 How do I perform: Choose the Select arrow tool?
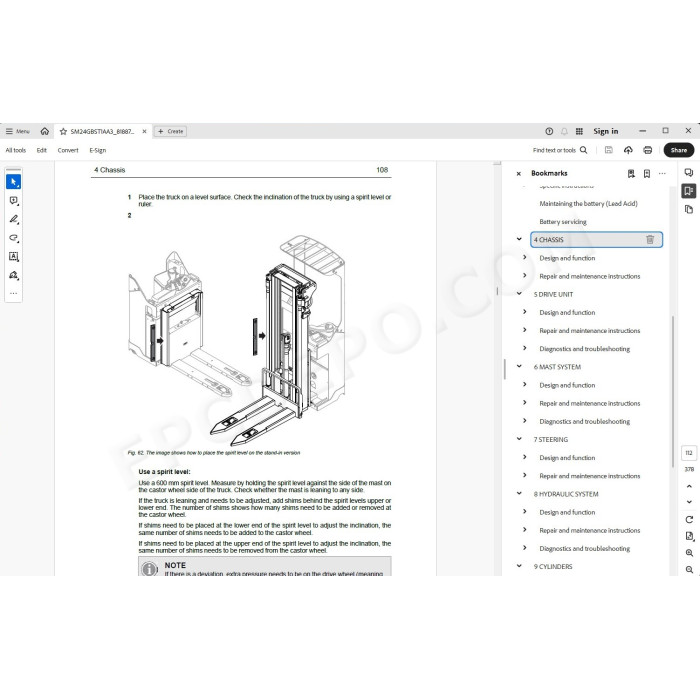coord(13,182)
